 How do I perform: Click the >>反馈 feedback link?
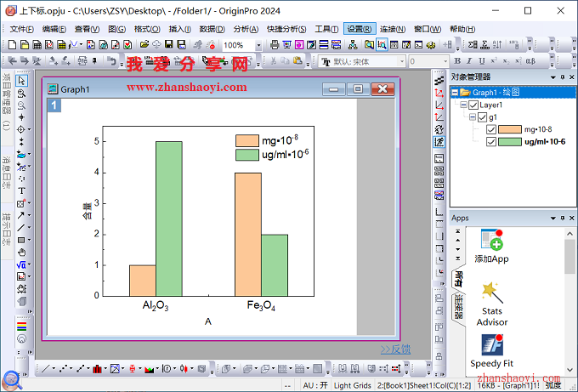[x=395, y=349]
